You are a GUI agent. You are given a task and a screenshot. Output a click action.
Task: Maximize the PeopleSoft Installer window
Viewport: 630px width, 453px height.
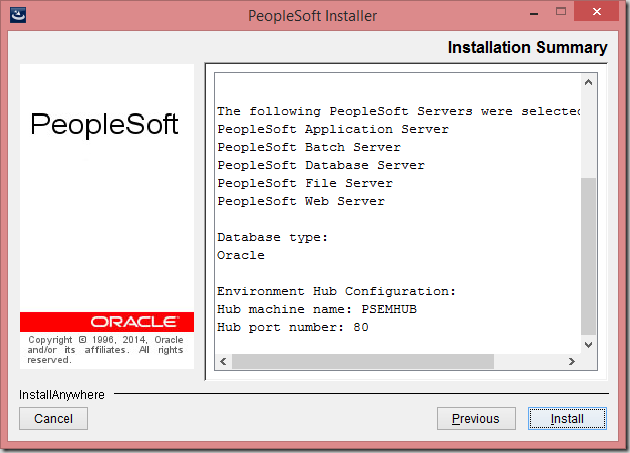point(561,11)
